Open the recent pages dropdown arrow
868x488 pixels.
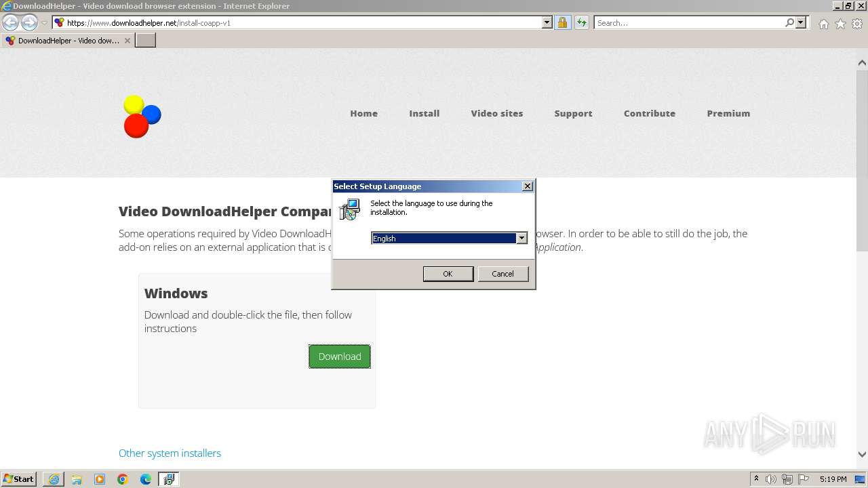(44, 23)
